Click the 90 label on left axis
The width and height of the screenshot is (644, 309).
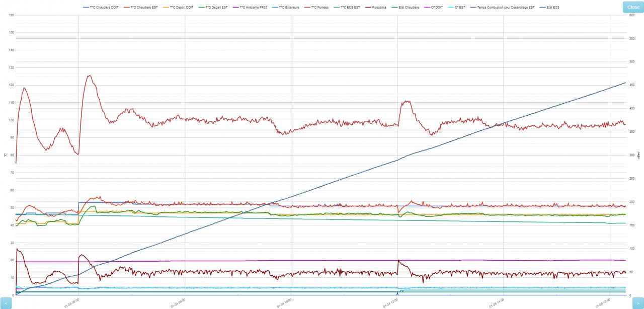tap(13, 137)
